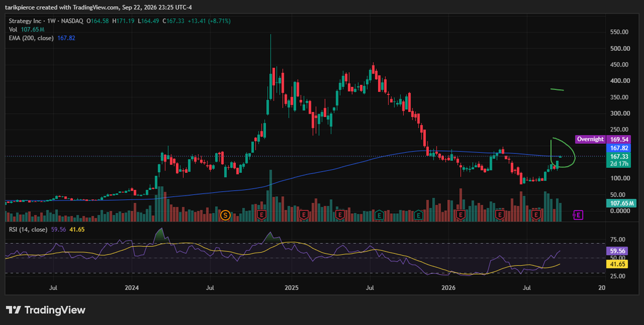Image resolution: width=644 pixels, height=325 pixels.
Task: Open the red earnings marker from early 2026
Action: pyautogui.click(x=460, y=214)
